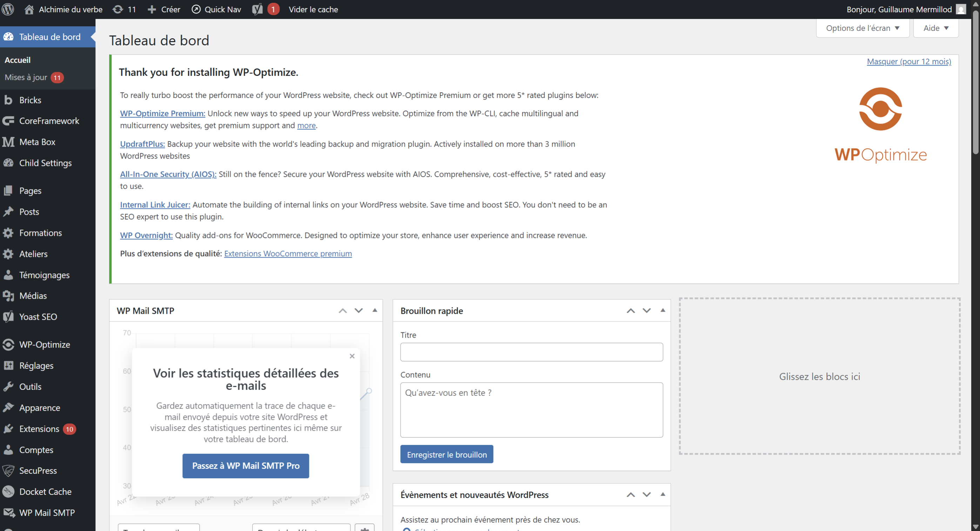Expand the Options de l'écran dropdown
980x531 pixels.
point(862,28)
